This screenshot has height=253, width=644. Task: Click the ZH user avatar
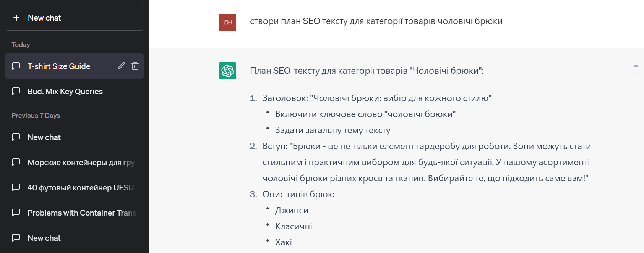pos(227,22)
